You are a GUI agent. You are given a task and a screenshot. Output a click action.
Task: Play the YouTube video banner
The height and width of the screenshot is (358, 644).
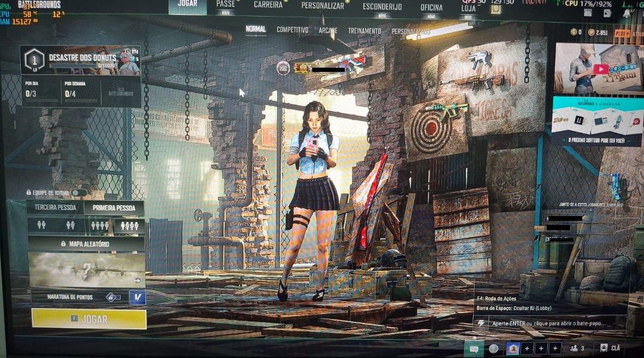point(599,69)
